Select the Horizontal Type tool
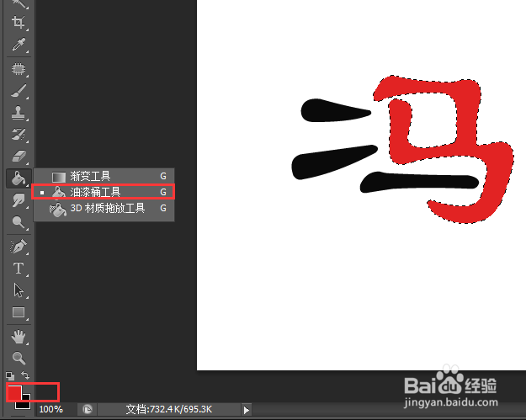Screen dimensions: 526x420 point(19,268)
